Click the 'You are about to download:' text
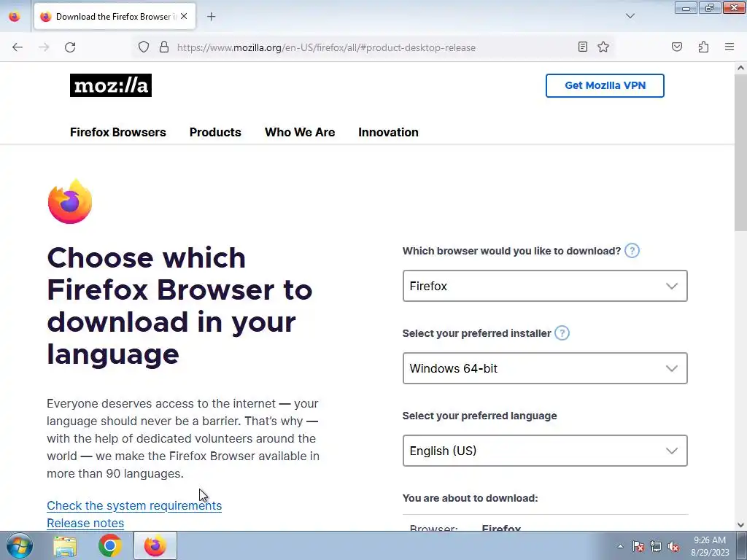This screenshot has height=560, width=747. [x=471, y=498]
